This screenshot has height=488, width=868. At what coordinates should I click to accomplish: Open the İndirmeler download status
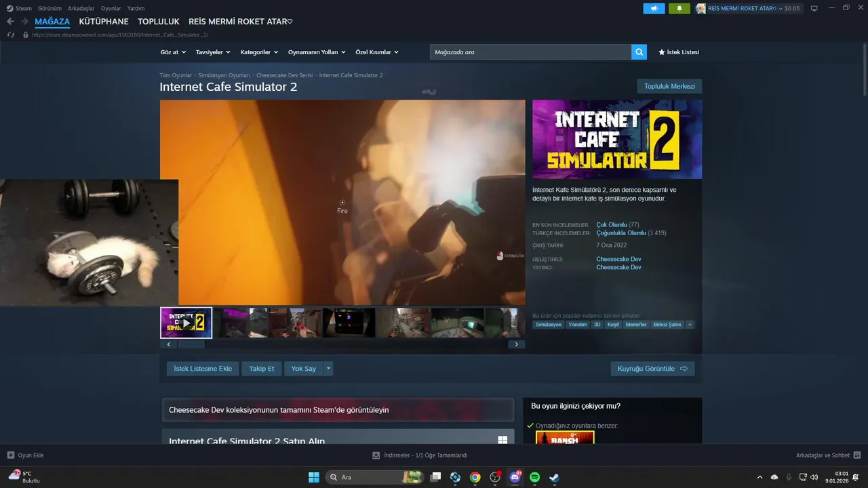tap(420, 455)
